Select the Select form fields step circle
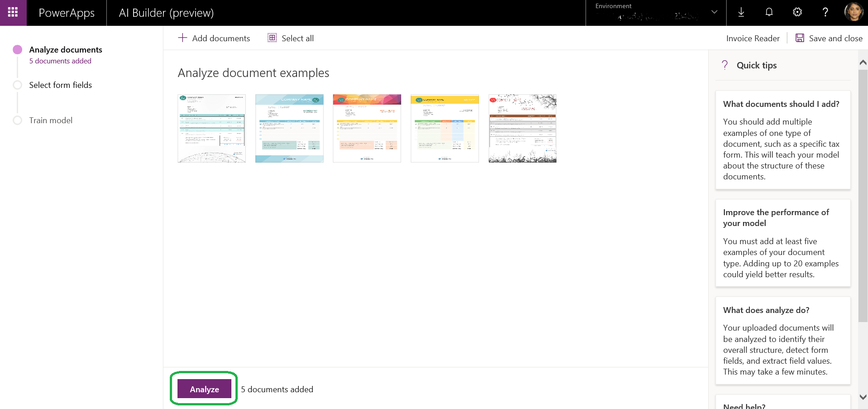Screen dimensions: 868x409 pos(18,85)
